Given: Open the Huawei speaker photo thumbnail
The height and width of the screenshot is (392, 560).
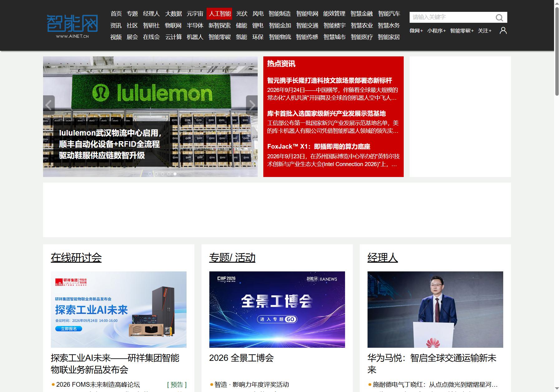Looking at the screenshot, I should click(x=435, y=309).
